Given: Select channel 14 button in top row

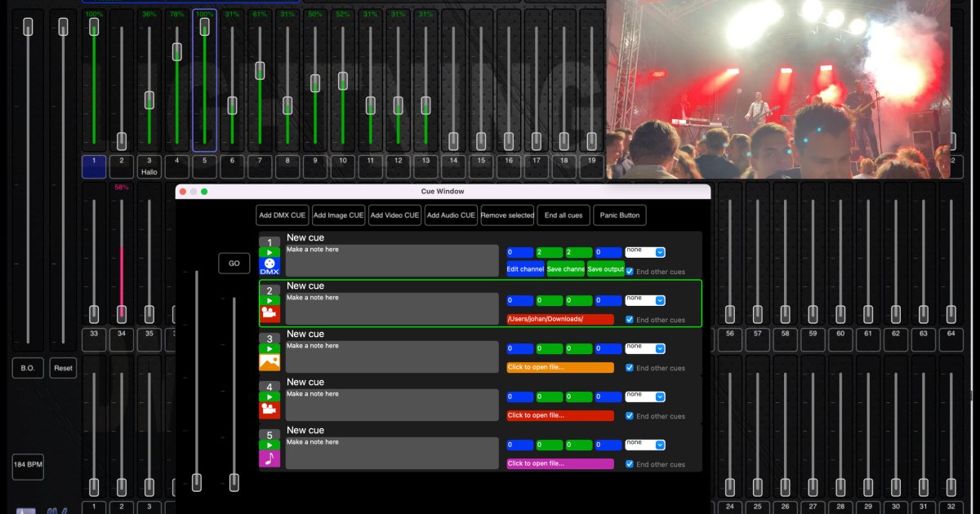Looking at the screenshot, I should click(453, 166).
